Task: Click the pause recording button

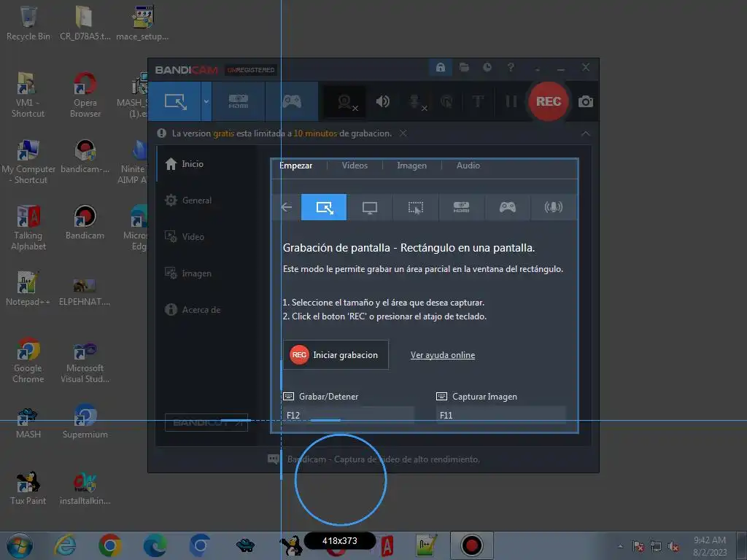Action: click(x=511, y=101)
